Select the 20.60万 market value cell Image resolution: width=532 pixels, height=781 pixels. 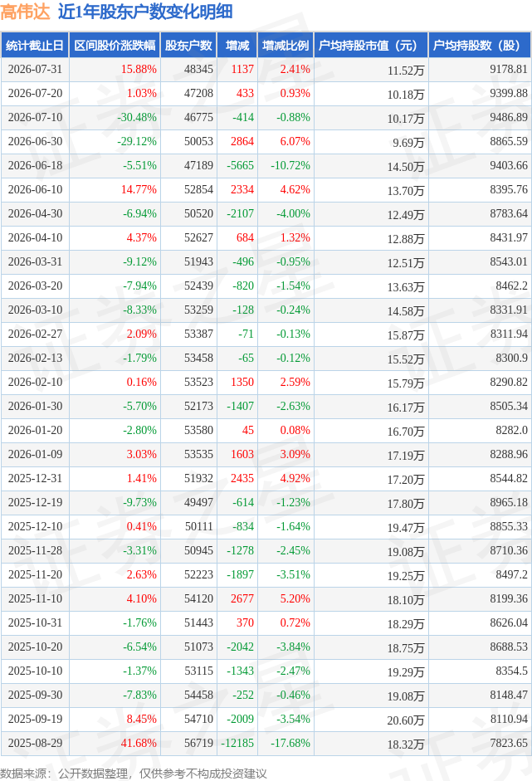tap(406, 720)
